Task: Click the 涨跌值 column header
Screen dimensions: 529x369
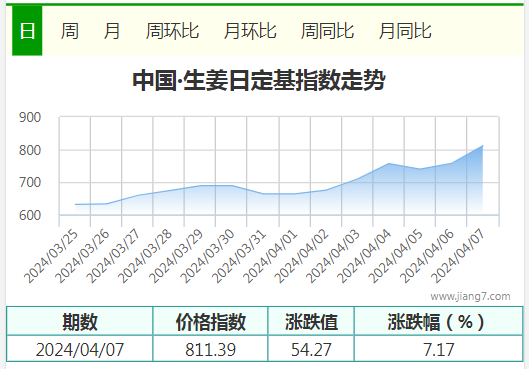Action: [x=311, y=321]
